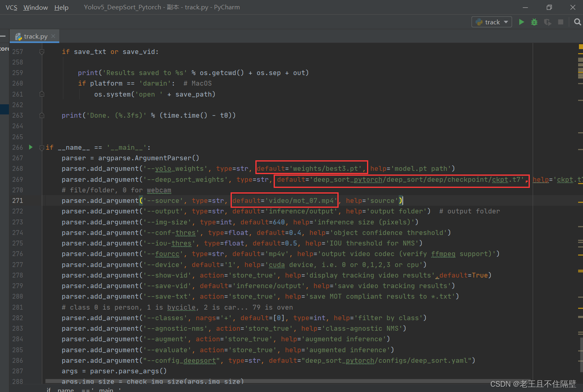Open the VCS menu

click(11, 7)
